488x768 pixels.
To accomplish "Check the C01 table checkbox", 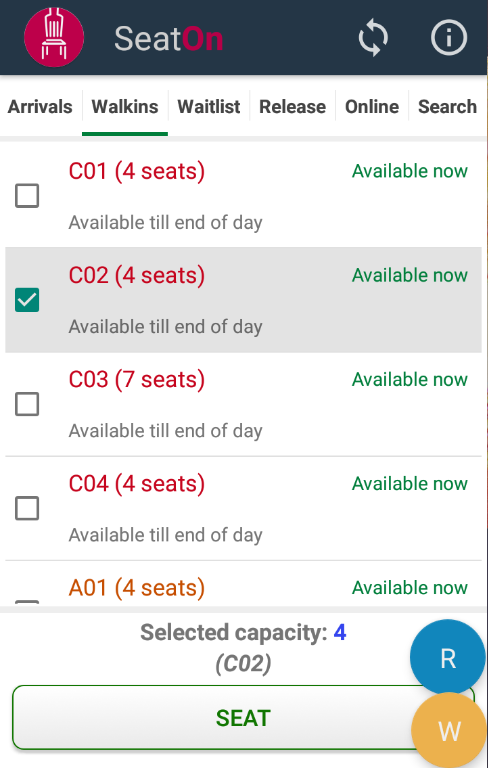I will pos(27,196).
